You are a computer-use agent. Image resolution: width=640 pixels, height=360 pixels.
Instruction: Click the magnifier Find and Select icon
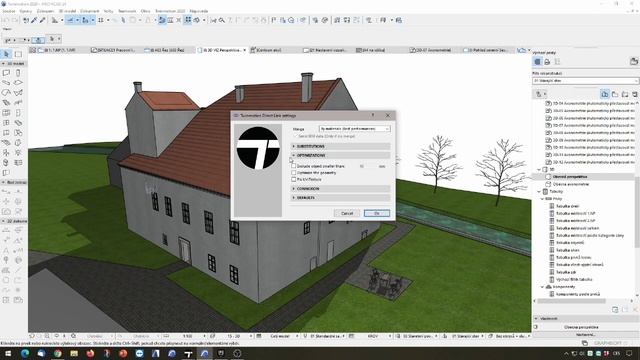pyautogui.click(x=222, y=20)
